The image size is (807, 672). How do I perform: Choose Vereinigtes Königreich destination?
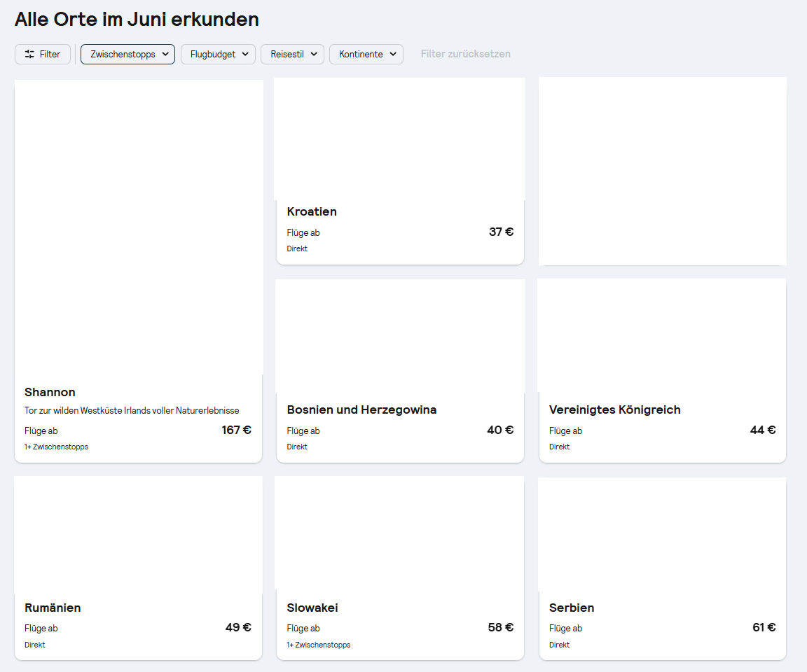click(663, 371)
